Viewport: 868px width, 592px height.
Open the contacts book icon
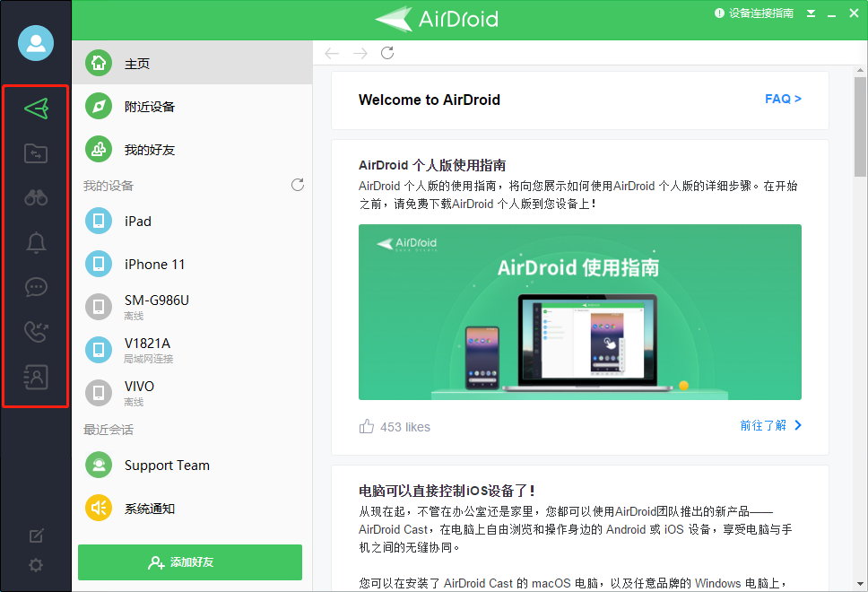click(x=36, y=377)
